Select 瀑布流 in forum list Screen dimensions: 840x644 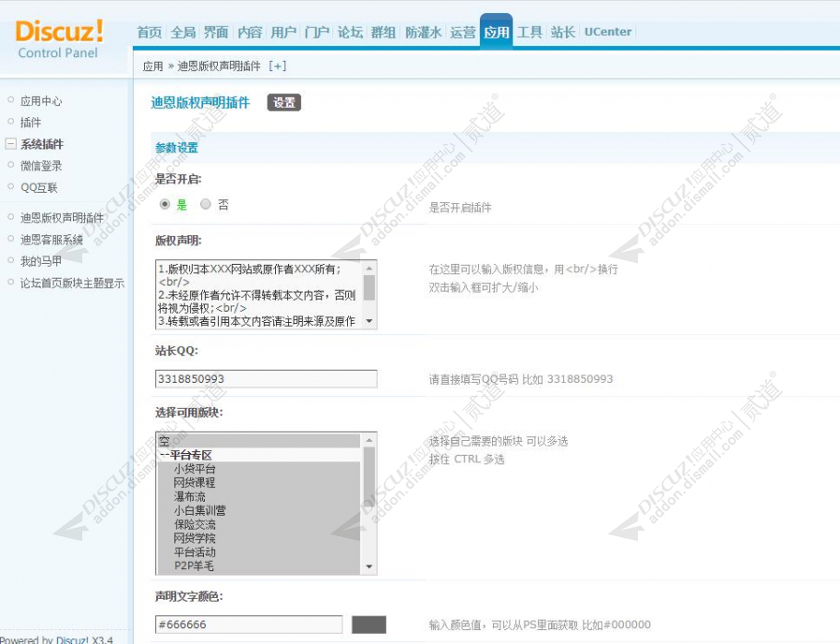(258, 496)
